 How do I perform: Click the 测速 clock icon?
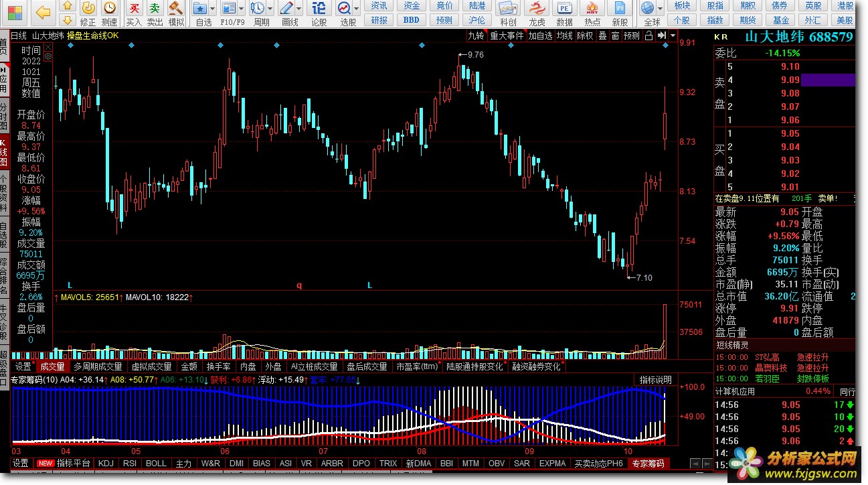pos(109,9)
